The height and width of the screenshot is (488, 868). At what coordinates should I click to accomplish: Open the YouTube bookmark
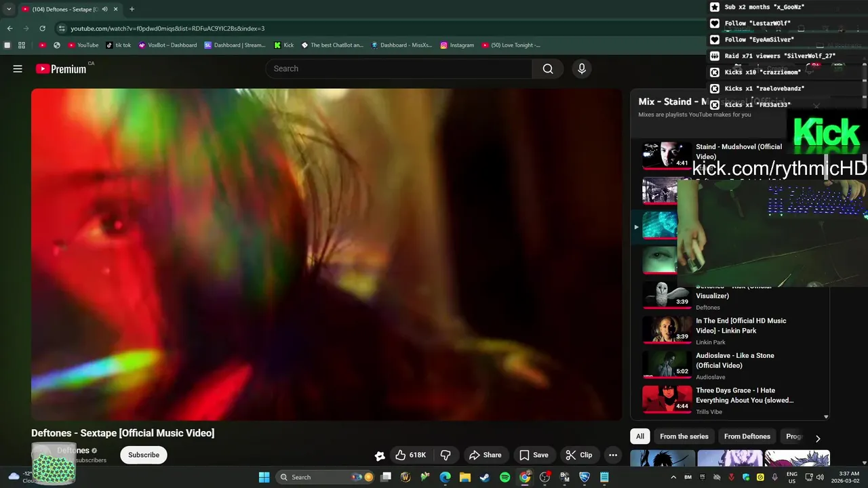pos(83,45)
